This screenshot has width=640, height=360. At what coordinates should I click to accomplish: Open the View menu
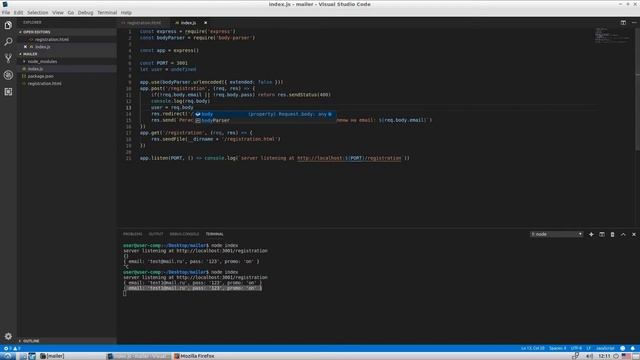click(58, 13)
